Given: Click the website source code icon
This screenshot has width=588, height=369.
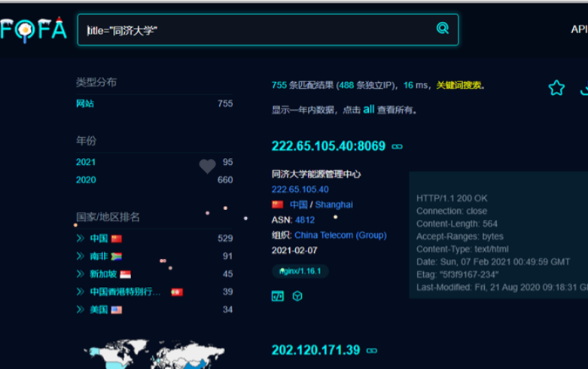Looking at the screenshot, I should coord(278,296).
